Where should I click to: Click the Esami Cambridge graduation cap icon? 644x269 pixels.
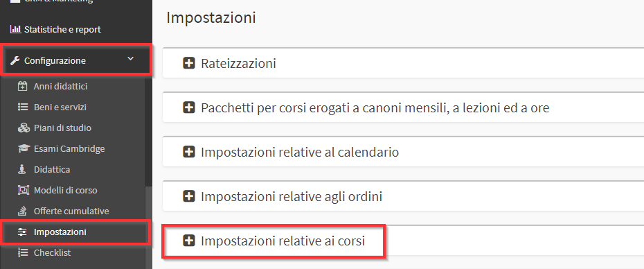(x=23, y=149)
